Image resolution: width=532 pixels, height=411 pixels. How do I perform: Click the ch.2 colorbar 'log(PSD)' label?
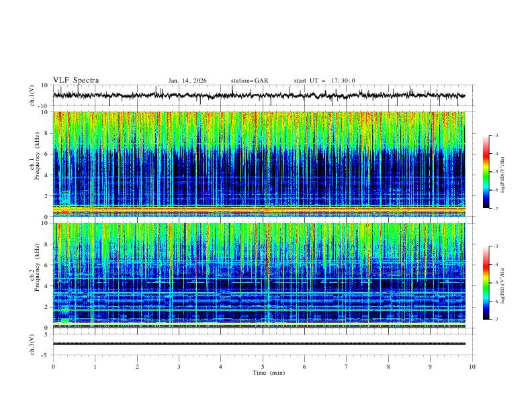pos(503,285)
